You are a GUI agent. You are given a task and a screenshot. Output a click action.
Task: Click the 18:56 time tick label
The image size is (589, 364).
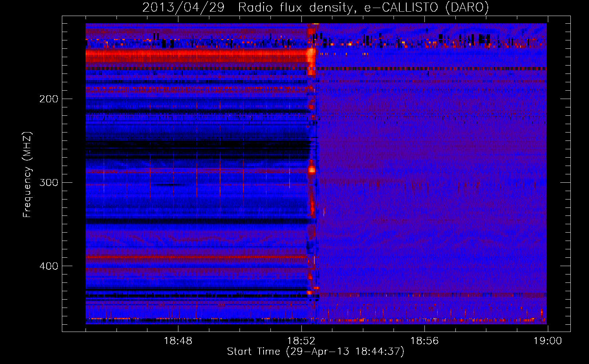[x=424, y=341]
